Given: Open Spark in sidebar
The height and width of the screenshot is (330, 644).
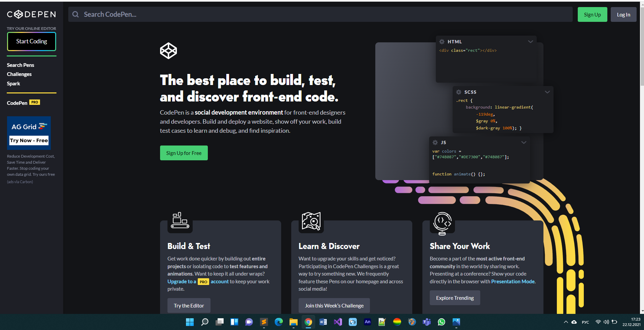Looking at the screenshot, I should [x=13, y=83].
